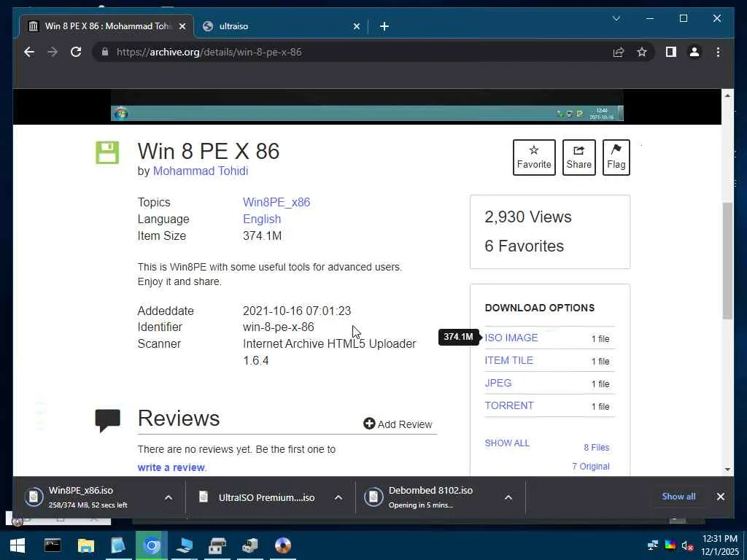Open Chrome three-dot menu
Image resolution: width=747 pixels, height=560 pixels.
(718, 52)
